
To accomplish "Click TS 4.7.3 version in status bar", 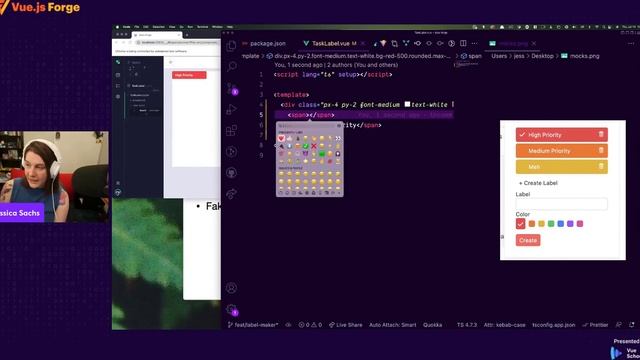I will pyautogui.click(x=467, y=325).
